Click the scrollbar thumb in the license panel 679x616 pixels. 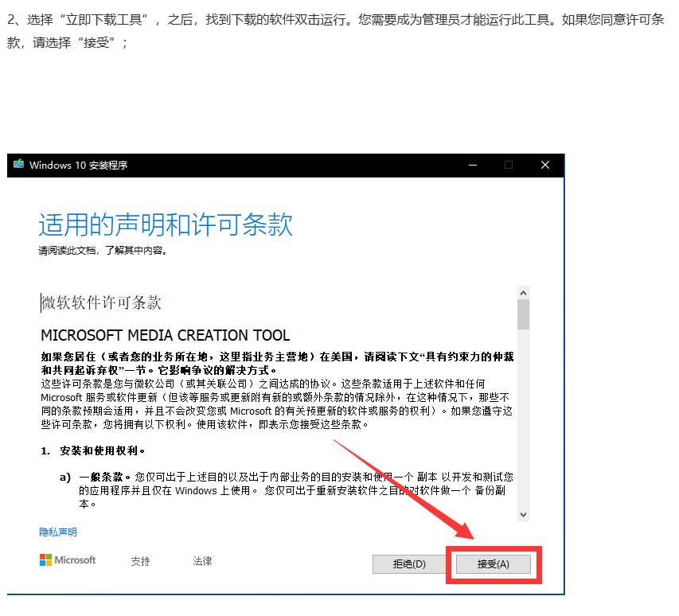point(524,314)
